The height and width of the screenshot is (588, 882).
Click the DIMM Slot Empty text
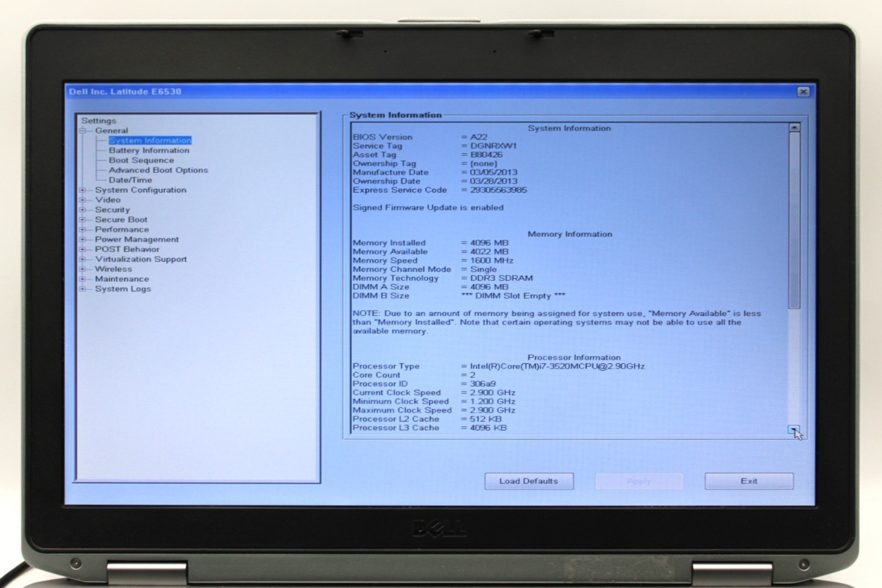pos(513,296)
